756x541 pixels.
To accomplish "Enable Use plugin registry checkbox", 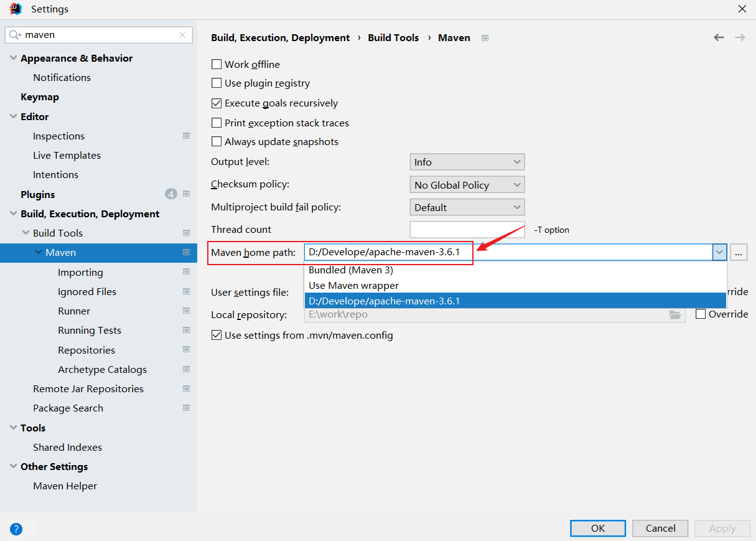I will click(217, 83).
